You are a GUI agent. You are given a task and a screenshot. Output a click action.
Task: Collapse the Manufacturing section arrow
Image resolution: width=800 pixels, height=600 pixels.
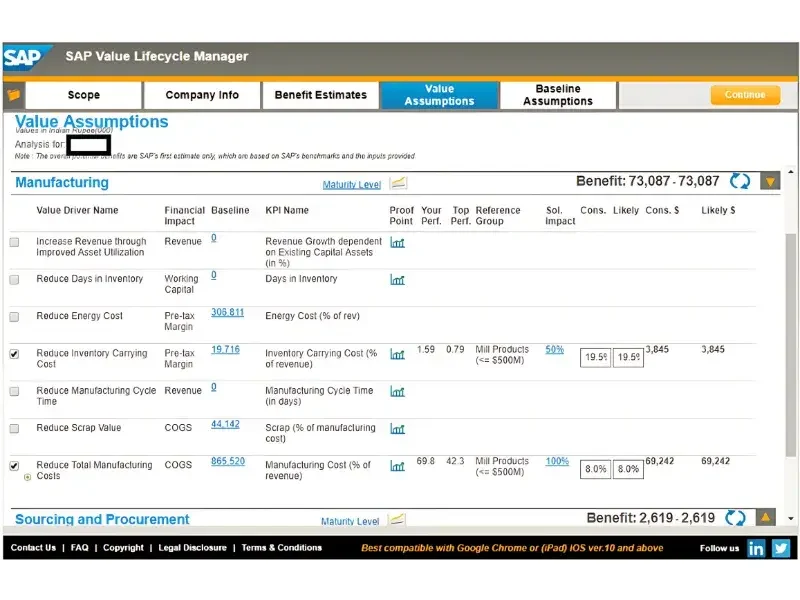coord(770,181)
